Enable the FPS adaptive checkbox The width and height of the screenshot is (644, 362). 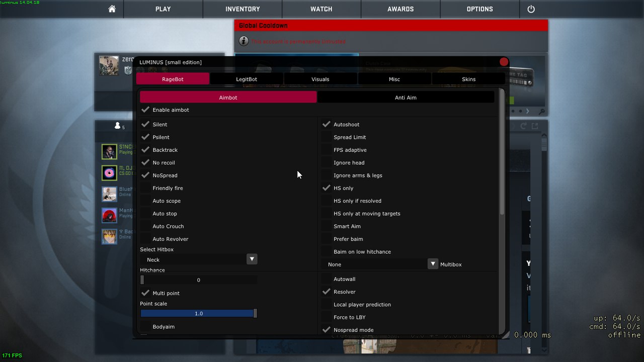point(327,150)
